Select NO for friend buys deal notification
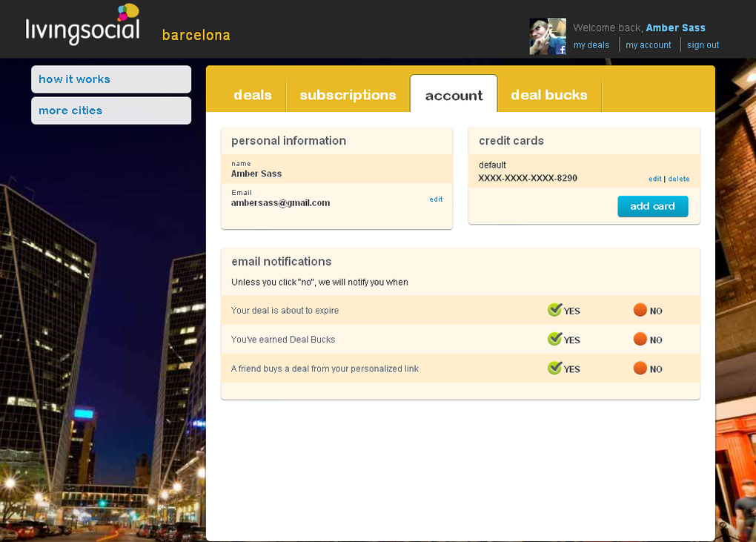The image size is (756, 542). pos(648,369)
